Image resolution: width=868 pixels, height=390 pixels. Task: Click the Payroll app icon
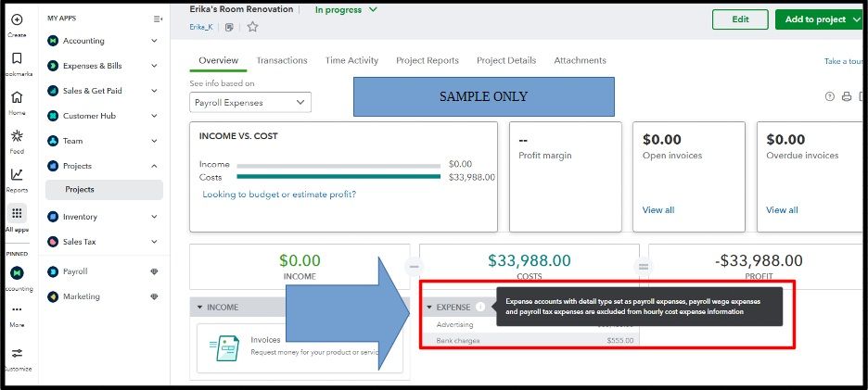coord(53,271)
